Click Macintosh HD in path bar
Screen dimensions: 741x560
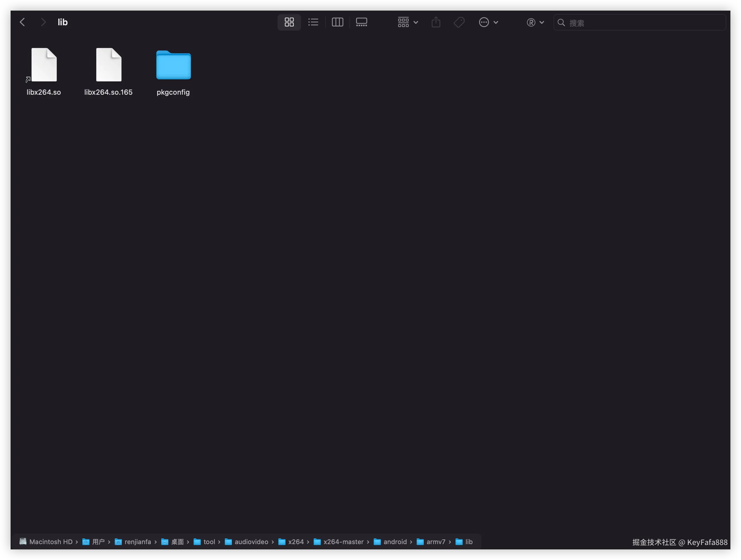(50, 541)
